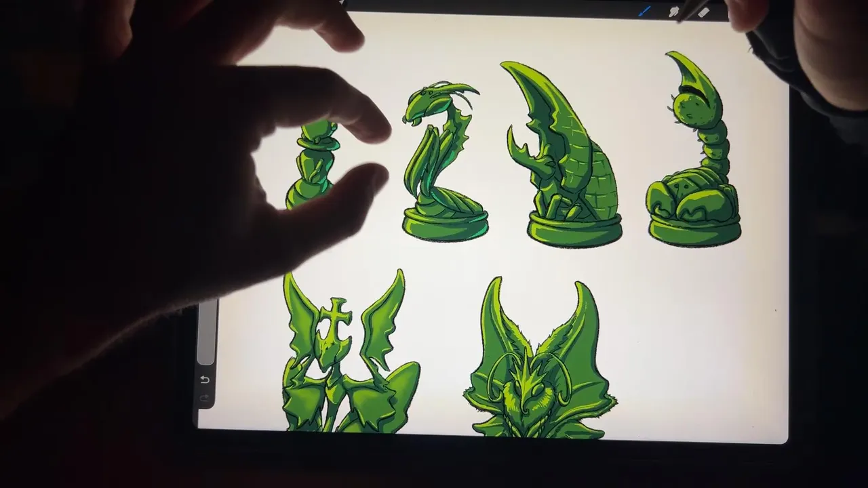The width and height of the screenshot is (868, 488).
Task: Tap the praying mantis chess piece drawing
Action: (444, 161)
